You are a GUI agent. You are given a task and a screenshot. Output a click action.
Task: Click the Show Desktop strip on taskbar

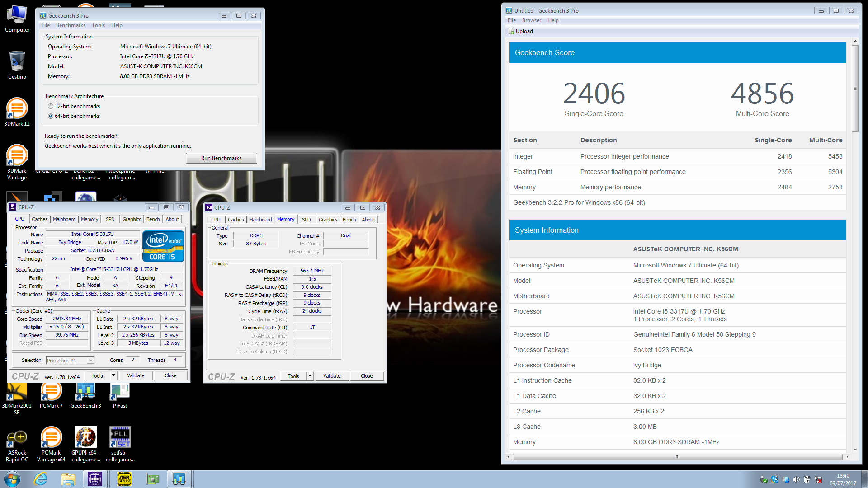coord(864,479)
